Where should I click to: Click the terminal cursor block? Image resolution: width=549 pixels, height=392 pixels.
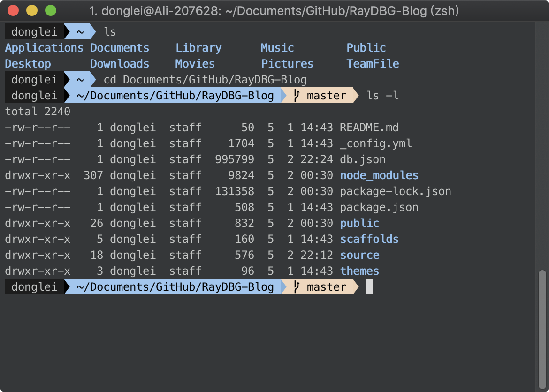pos(369,287)
